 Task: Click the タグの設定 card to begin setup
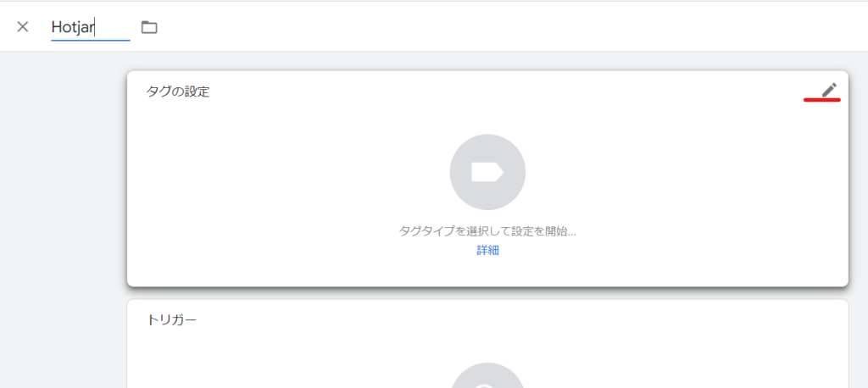tap(487, 179)
